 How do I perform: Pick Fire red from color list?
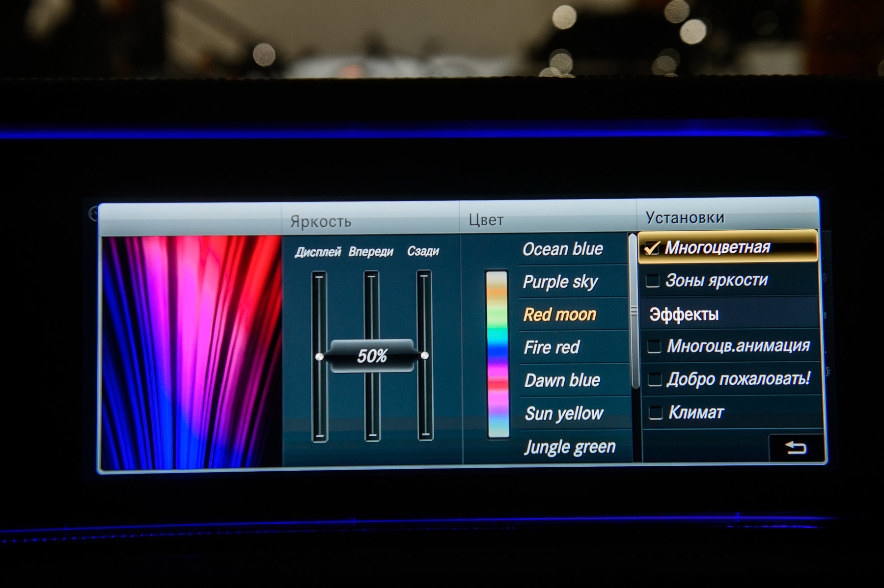[552, 347]
